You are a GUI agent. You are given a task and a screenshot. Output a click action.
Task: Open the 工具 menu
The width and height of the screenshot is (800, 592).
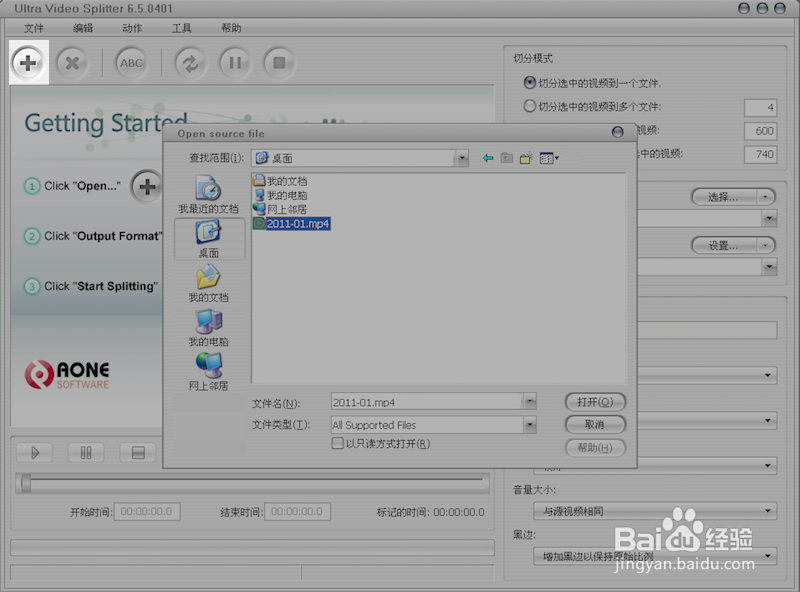pos(181,28)
